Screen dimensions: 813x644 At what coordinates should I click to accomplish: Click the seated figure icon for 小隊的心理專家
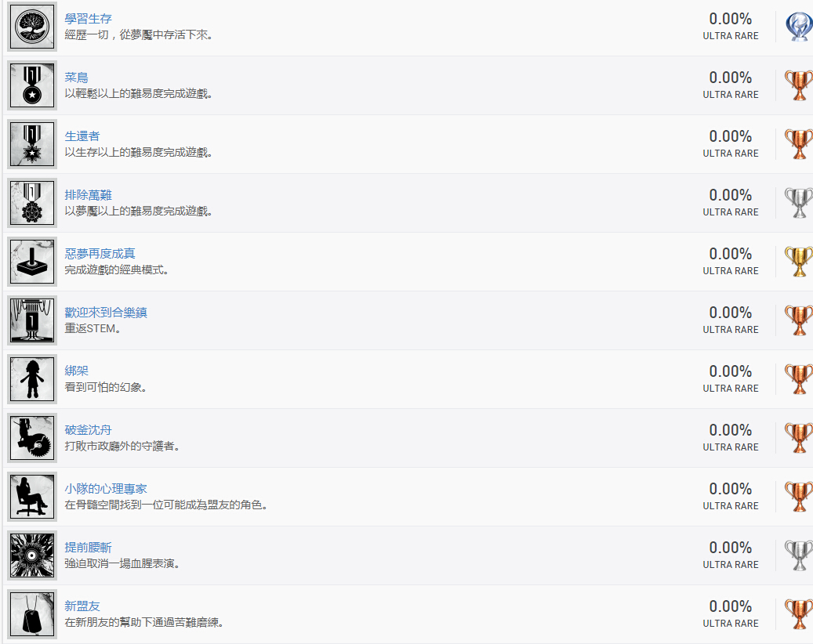point(32,497)
